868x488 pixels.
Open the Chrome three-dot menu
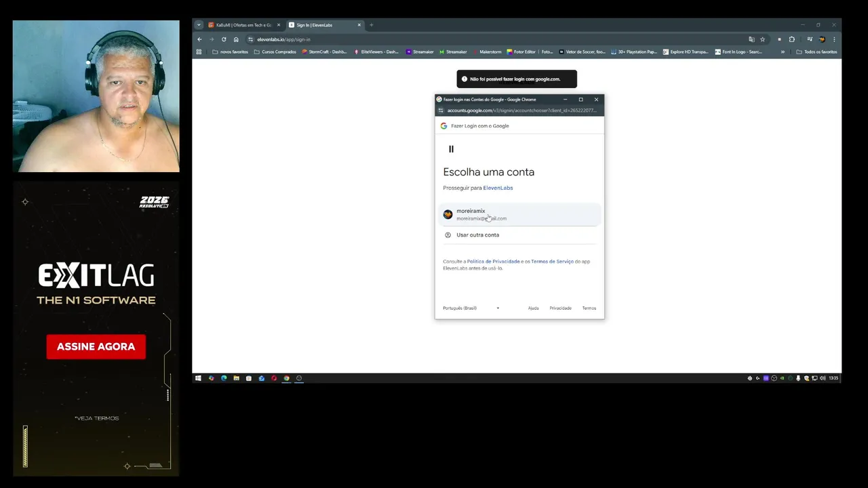click(x=834, y=39)
